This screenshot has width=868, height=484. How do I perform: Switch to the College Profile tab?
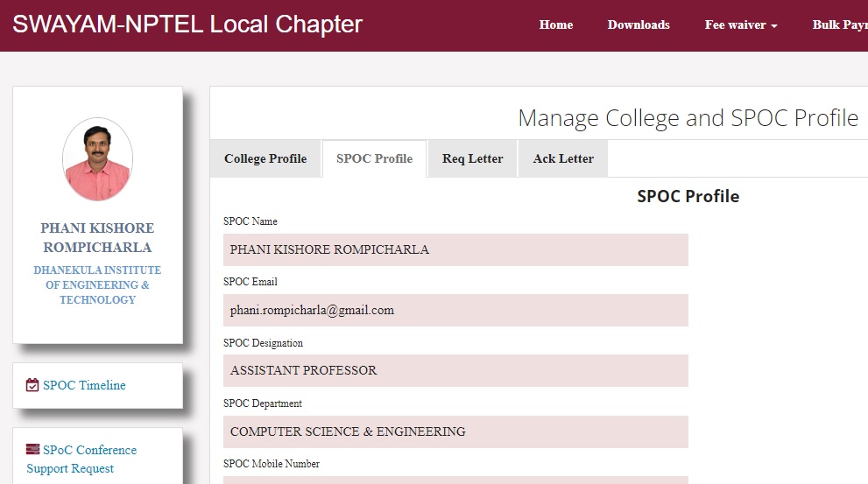point(265,158)
